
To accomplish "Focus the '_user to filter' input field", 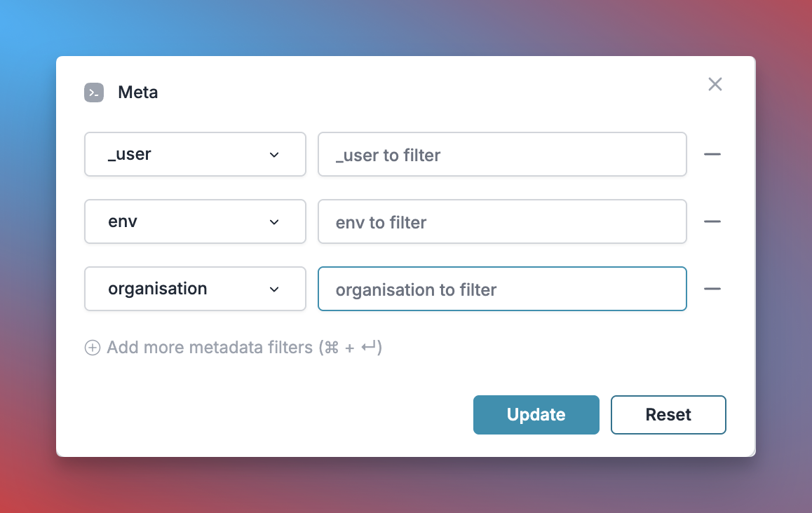I will (x=502, y=154).
